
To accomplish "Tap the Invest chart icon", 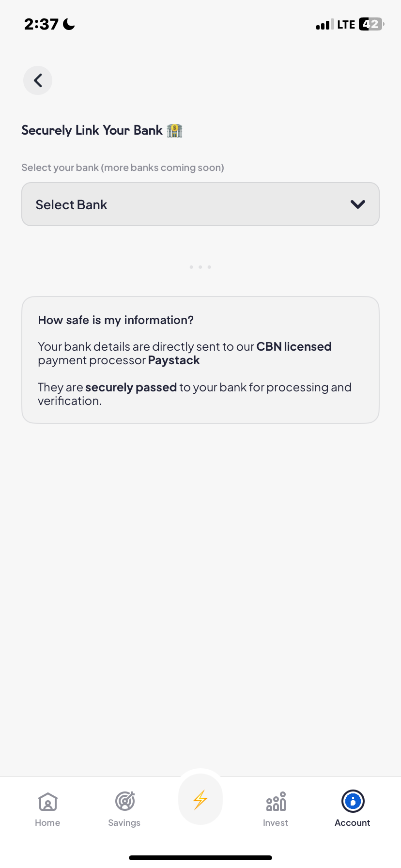I will (276, 802).
